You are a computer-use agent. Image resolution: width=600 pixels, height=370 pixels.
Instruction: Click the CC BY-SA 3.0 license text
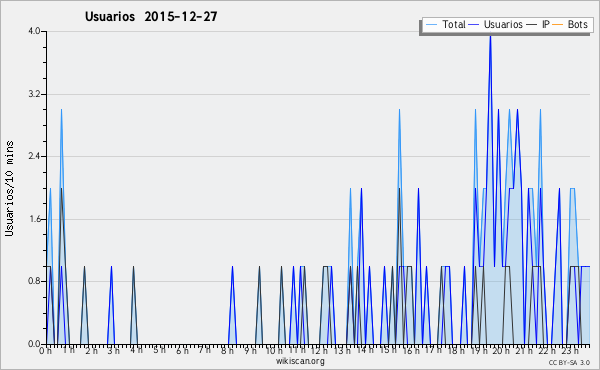pos(569,362)
